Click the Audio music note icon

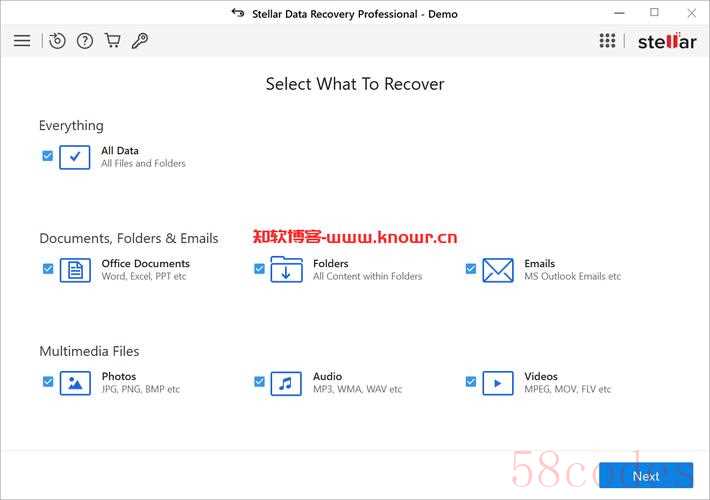coord(286,384)
